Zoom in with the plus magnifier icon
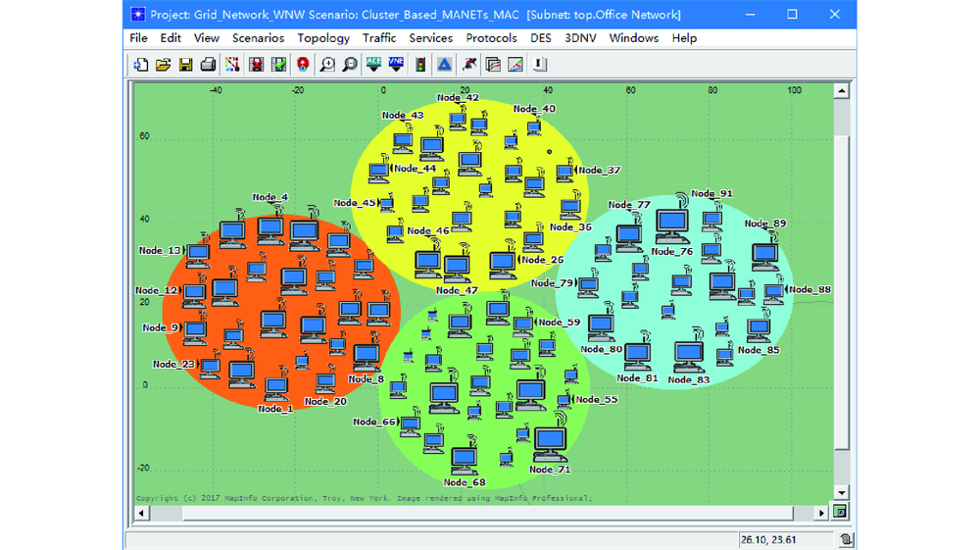980x550 pixels. (327, 65)
